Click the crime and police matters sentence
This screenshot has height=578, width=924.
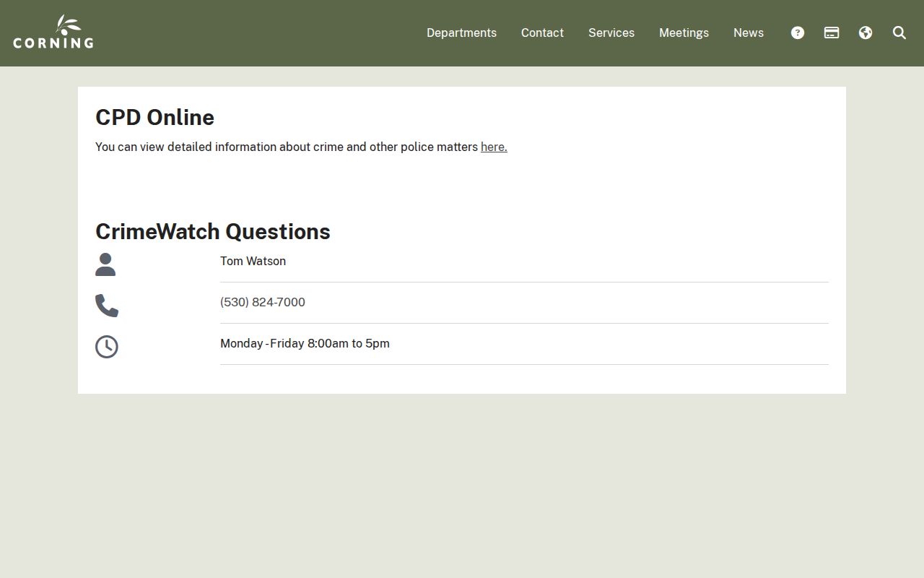(301, 147)
